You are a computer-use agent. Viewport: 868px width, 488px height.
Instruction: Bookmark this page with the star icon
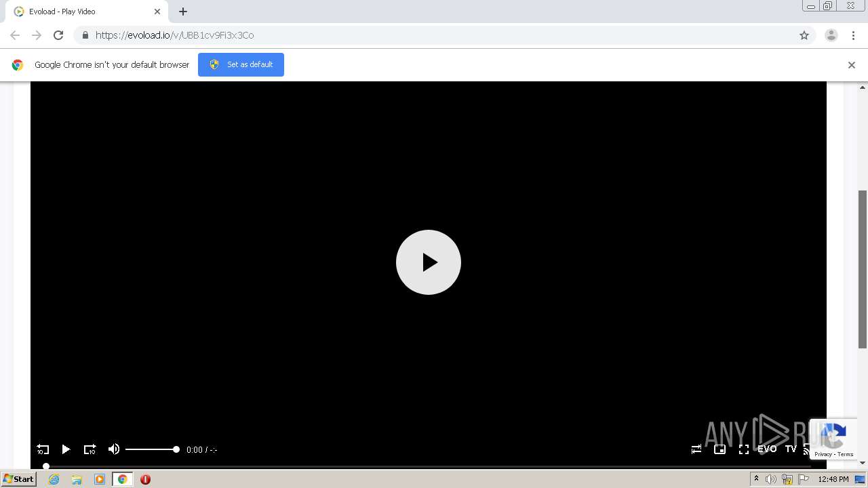tap(804, 35)
